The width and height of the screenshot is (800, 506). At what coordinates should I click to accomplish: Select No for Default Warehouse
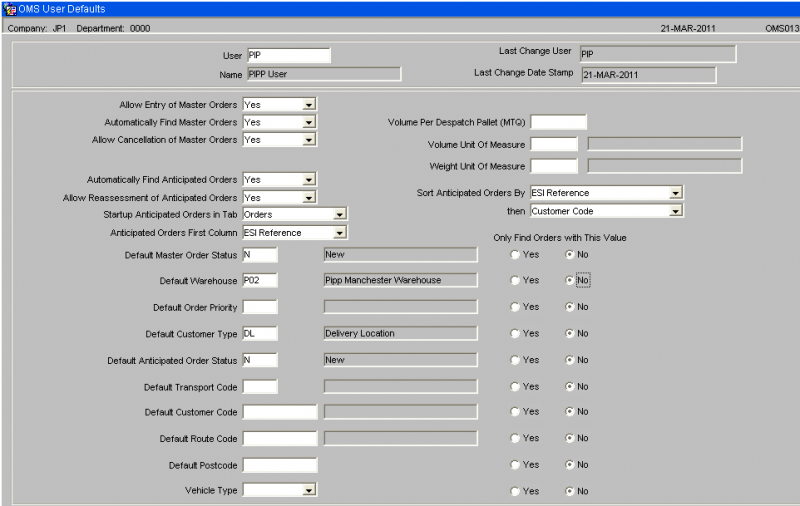[569, 280]
